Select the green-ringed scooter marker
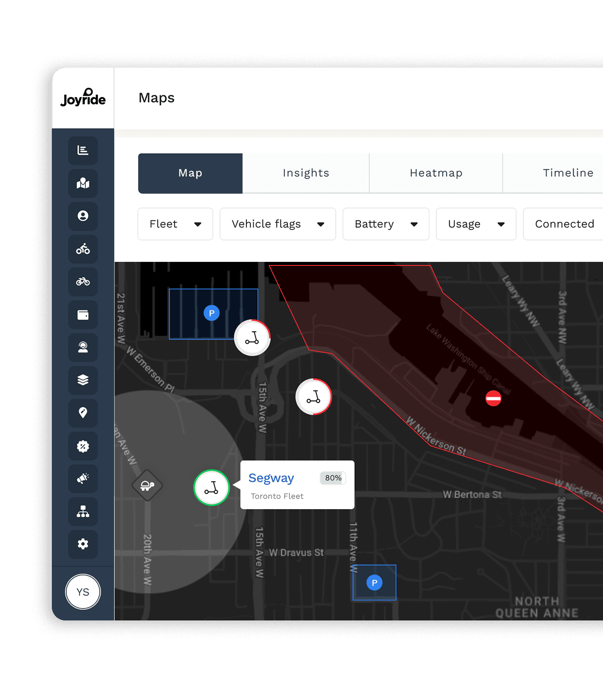This screenshot has height=700, width=603. pos(211,488)
